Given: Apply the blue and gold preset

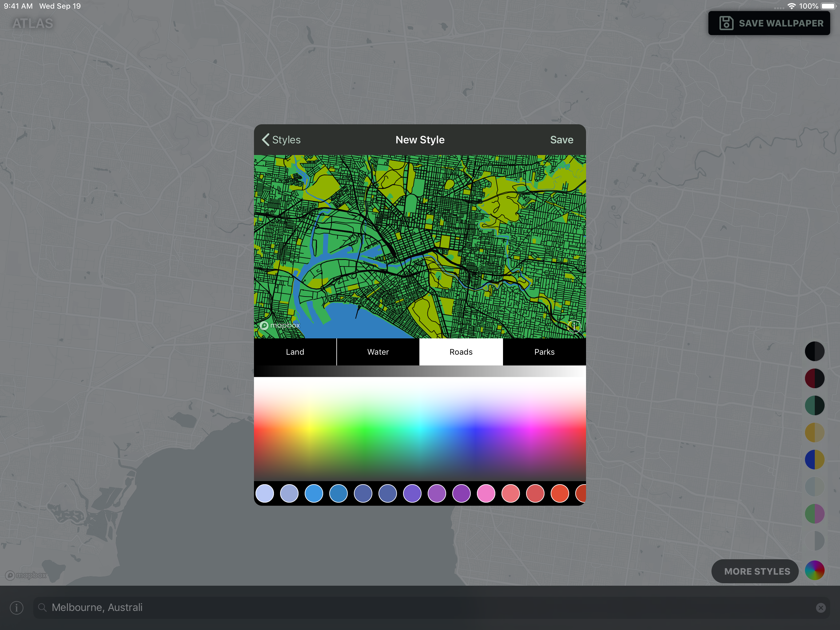Looking at the screenshot, I should (814, 459).
